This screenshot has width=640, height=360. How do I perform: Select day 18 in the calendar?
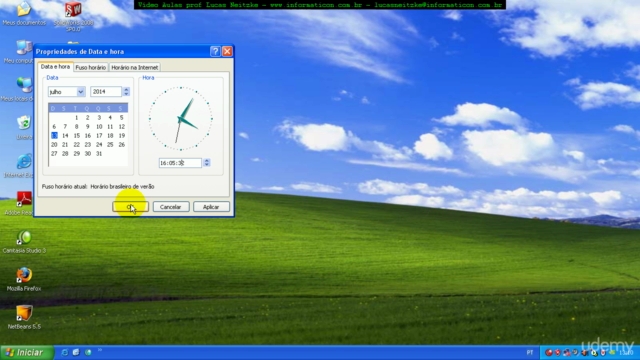click(x=110, y=136)
